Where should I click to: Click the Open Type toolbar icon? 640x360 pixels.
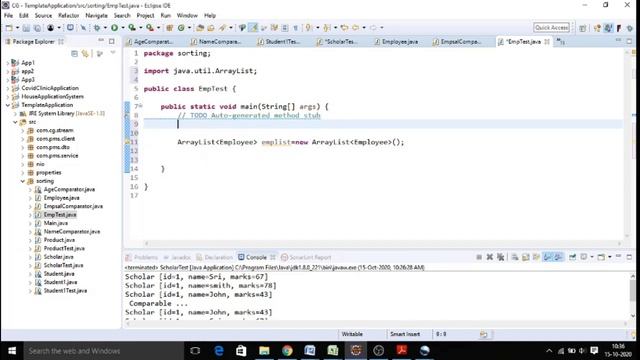coord(200,28)
